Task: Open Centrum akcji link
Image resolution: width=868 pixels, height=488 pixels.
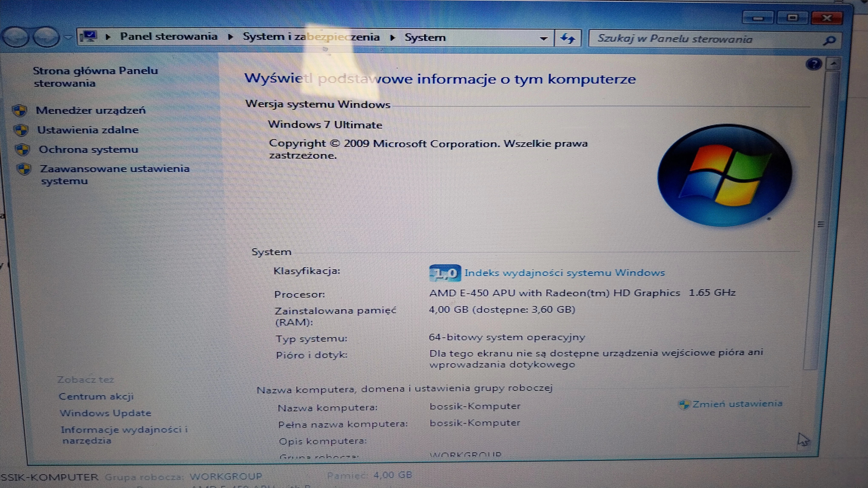Action: pos(96,396)
